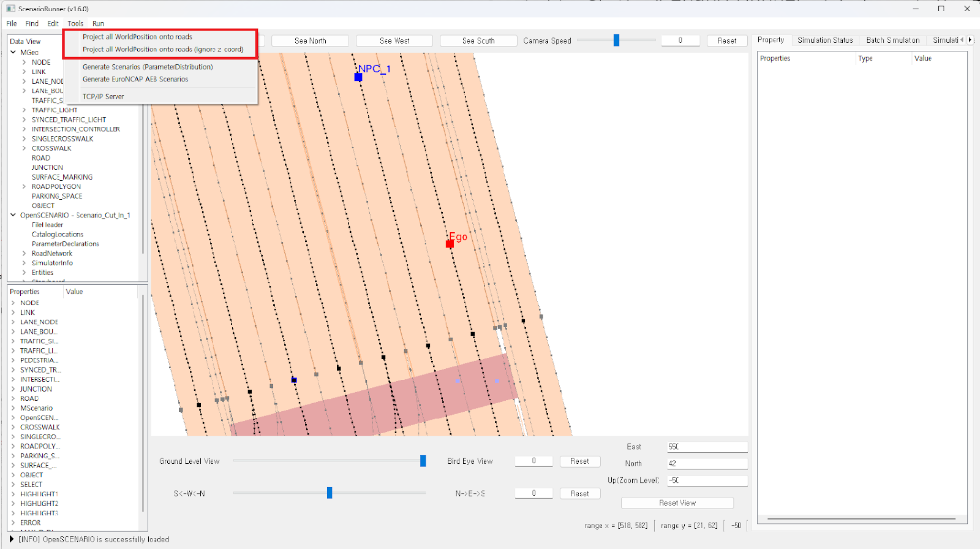The width and height of the screenshot is (980, 549).
Task: Click the Camera Speed slider handle
Action: (616, 40)
